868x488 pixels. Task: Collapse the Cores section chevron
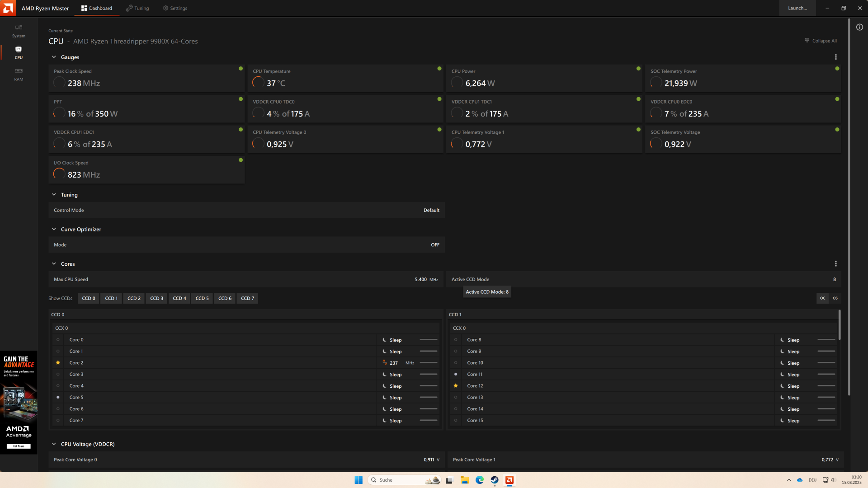(x=54, y=263)
